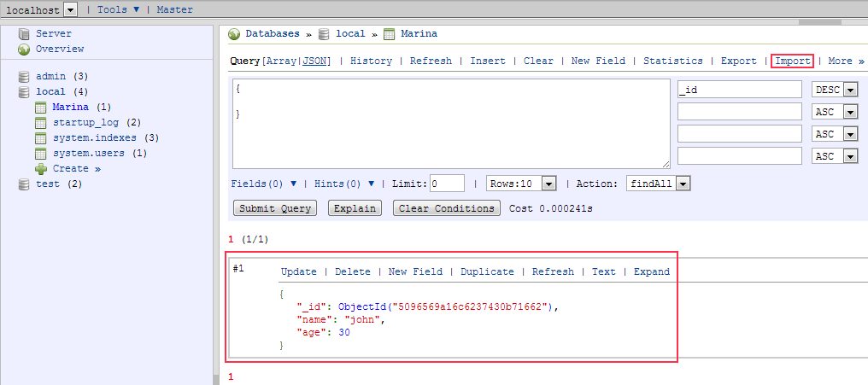Click the system.users collection icon
Screen dimensions: 868x385
pos(40,154)
